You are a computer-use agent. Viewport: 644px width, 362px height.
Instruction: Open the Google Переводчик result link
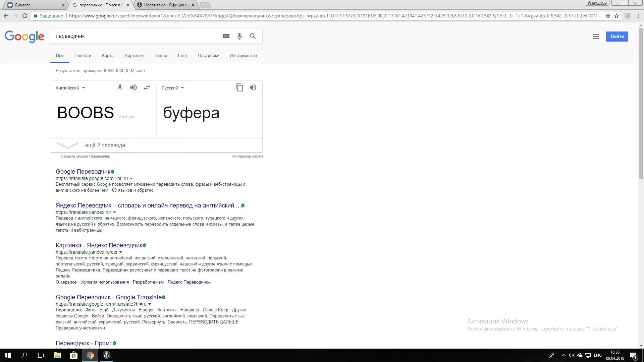click(83, 172)
